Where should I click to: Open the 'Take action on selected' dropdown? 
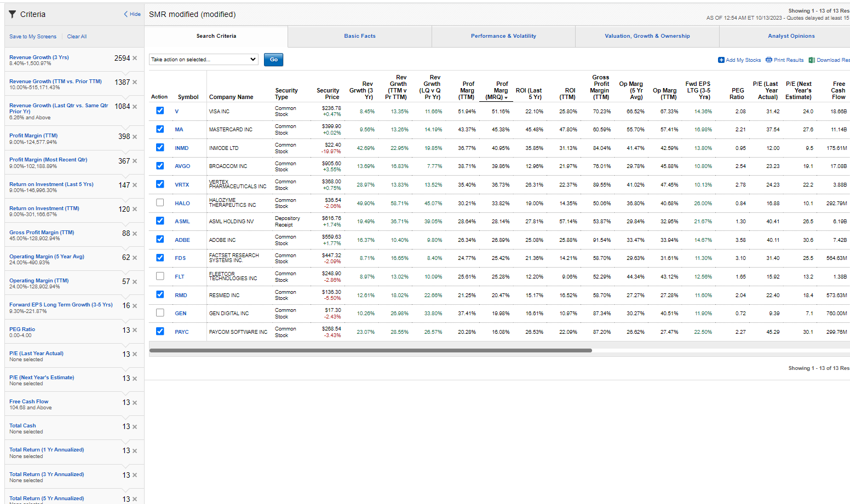point(204,59)
